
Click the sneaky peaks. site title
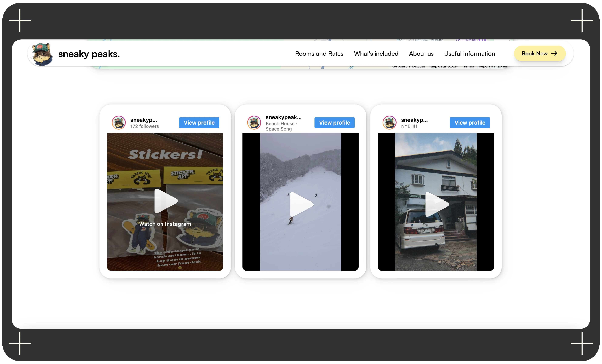coord(89,54)
